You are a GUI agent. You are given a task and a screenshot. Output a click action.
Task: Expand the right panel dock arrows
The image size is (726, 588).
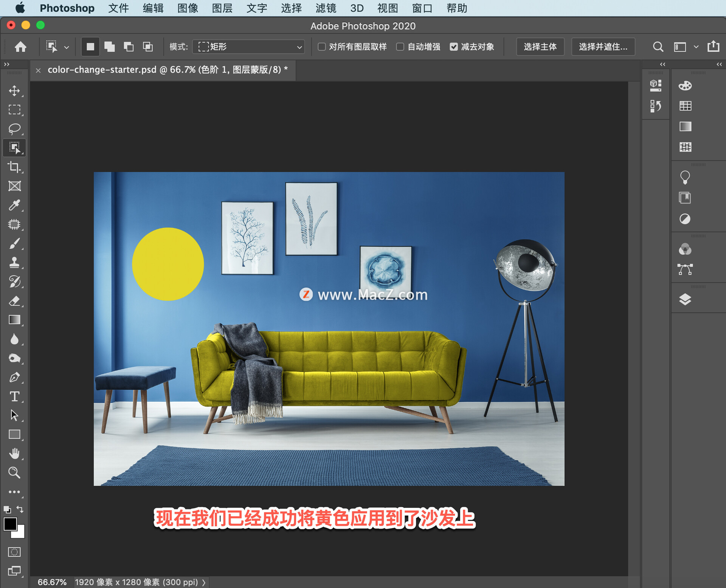pyautogui.click(x=719, y=64)
